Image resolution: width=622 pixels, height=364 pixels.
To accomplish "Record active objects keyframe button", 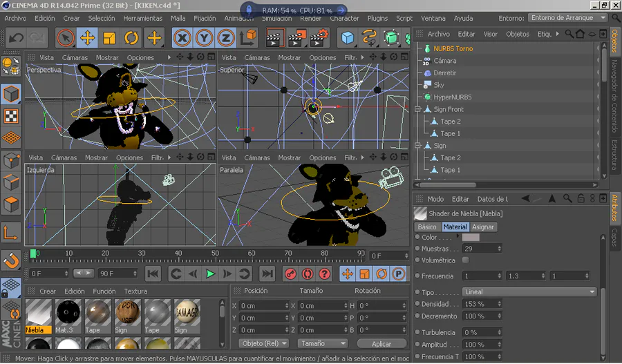I will click(x=291, y=274).
